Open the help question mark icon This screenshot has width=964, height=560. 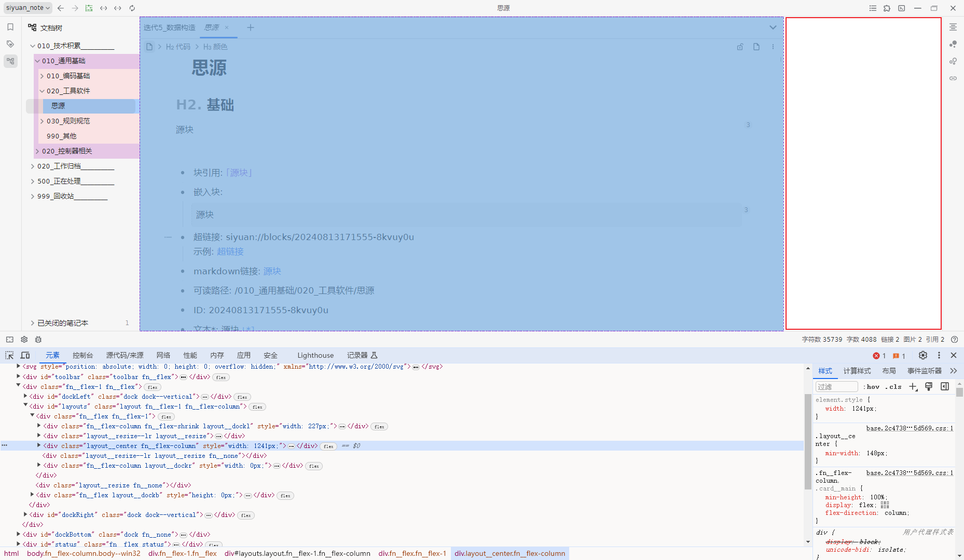click(x=955, y=340)
